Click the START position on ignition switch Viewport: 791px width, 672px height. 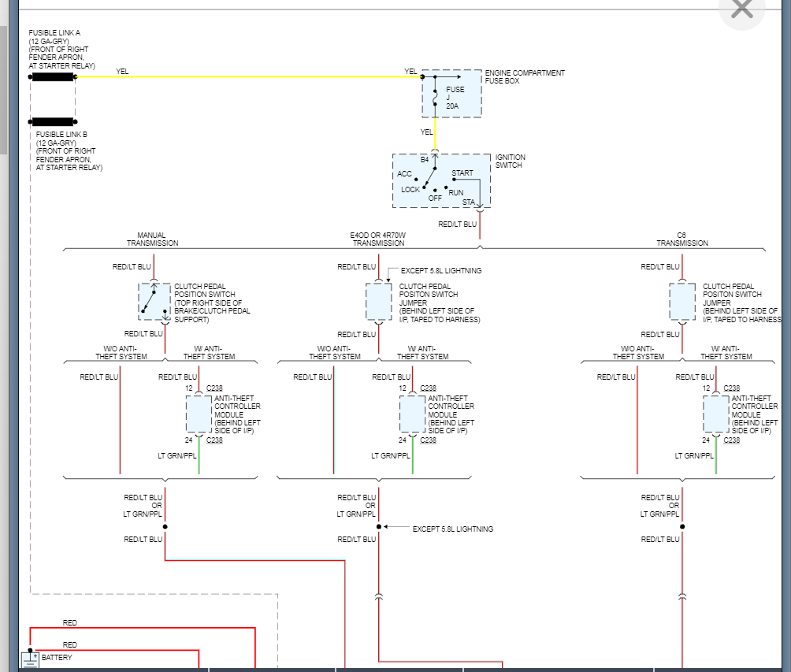click(x=462, y=173)
